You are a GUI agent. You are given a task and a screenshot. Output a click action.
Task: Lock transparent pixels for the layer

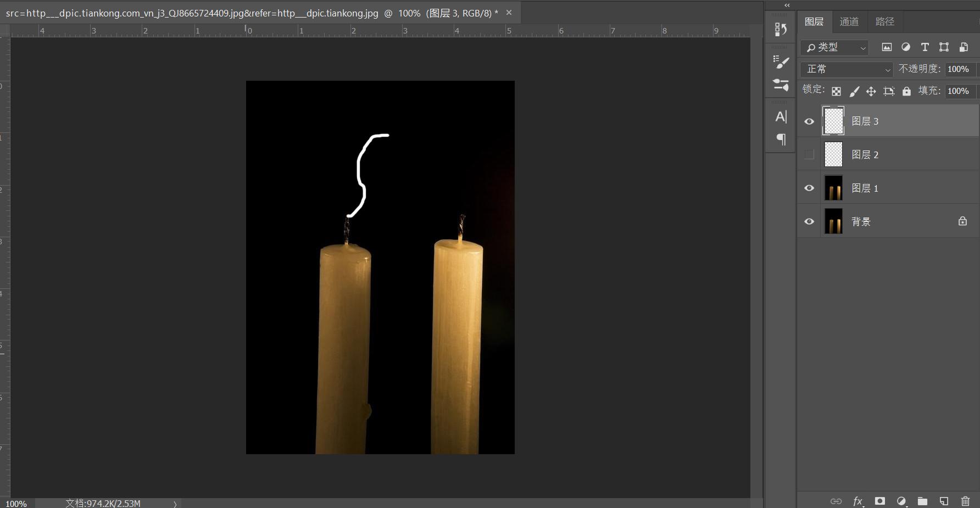click(x=836, y=91)
